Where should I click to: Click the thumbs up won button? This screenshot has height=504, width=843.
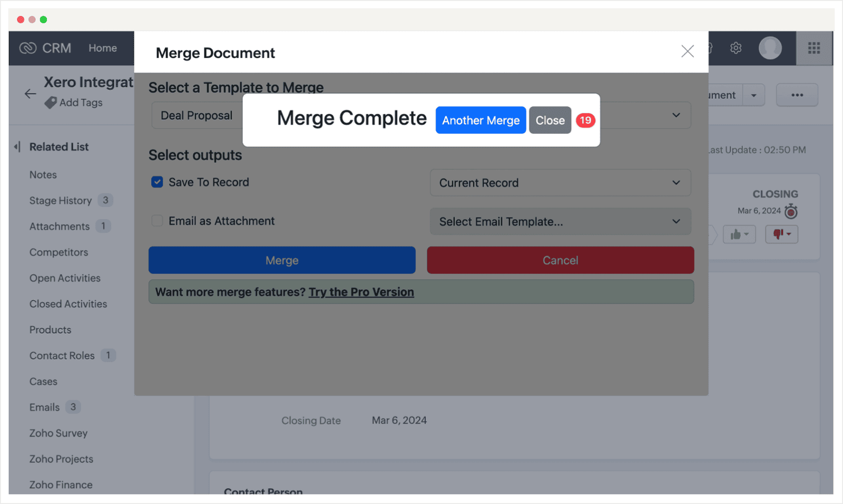coord(739,234)
